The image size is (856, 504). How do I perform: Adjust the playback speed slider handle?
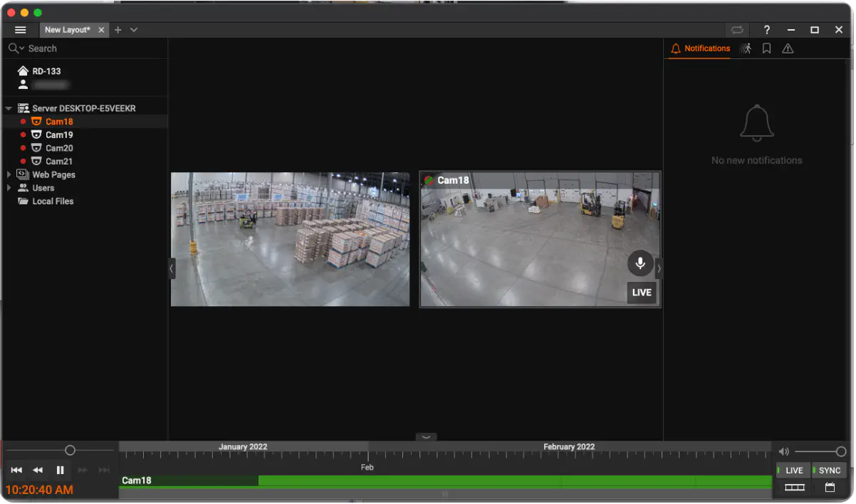pyautogui.click(x=70, y=450)
